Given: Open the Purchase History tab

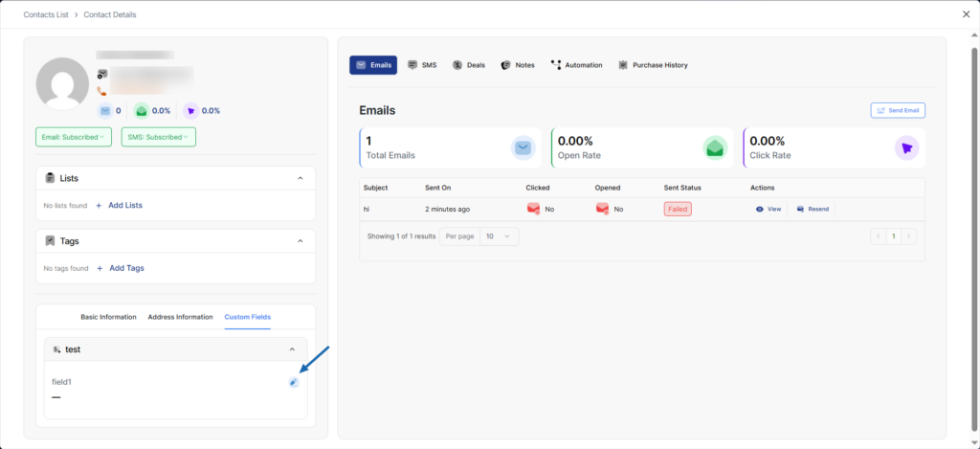Looking at the screenshot, I should 653,65.
